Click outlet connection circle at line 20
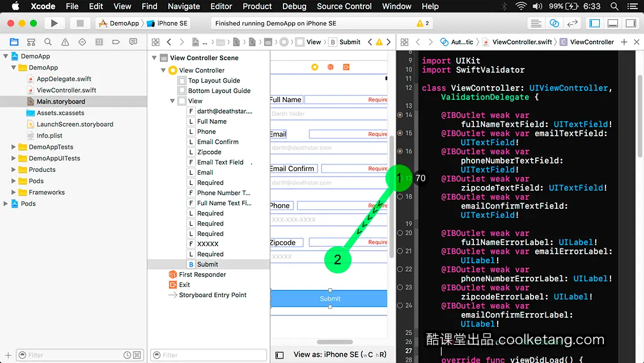The image size is (644, 363). (x=400, y=233)
